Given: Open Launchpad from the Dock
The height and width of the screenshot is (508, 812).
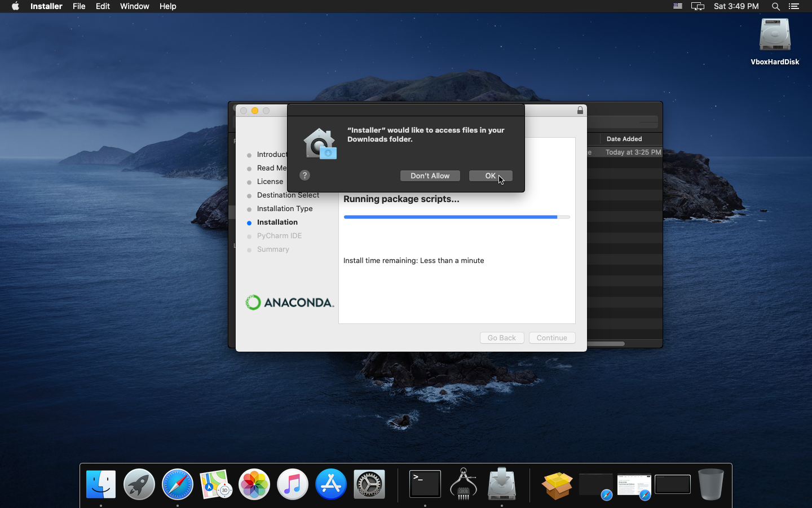Looking at the screenshot, I should 139,484.
